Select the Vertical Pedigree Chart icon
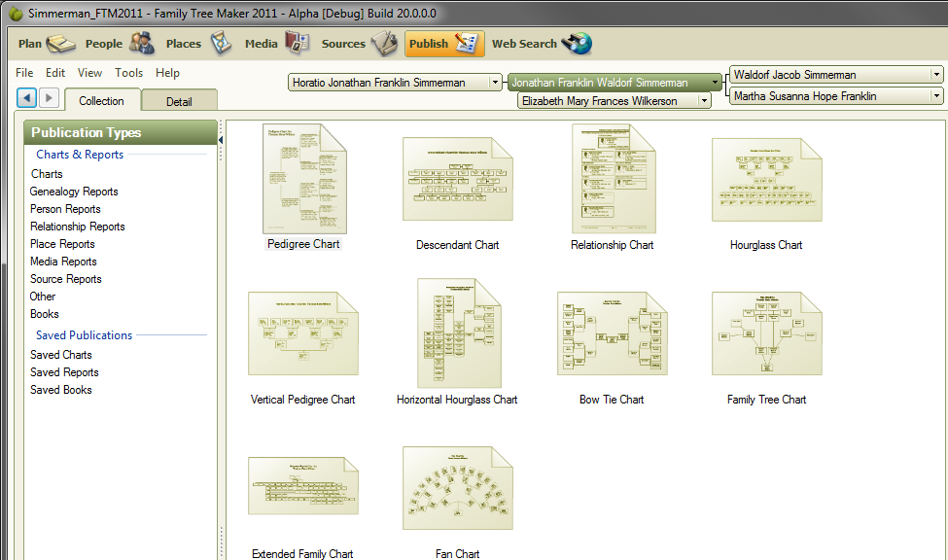The height and width of the screenshot is (560, 948). pos(303,333)
